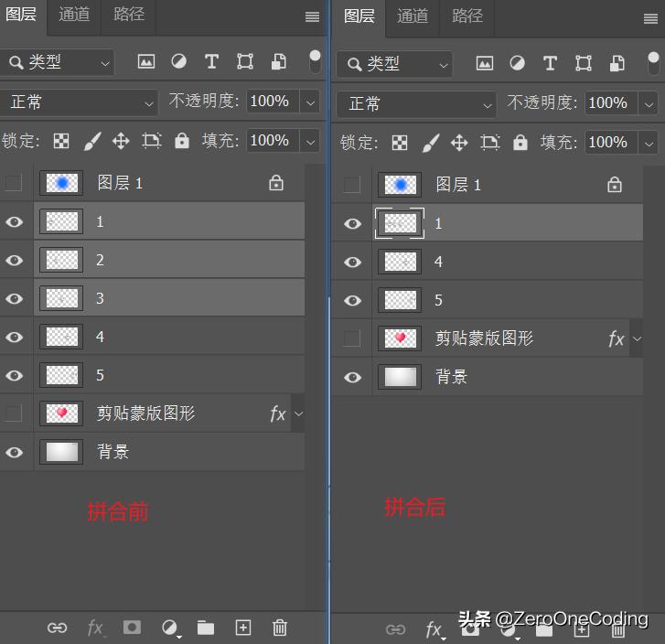665x644 pixels.
Task: Open 类型 filter dropdown in right panel
Action: click(394, 64)
